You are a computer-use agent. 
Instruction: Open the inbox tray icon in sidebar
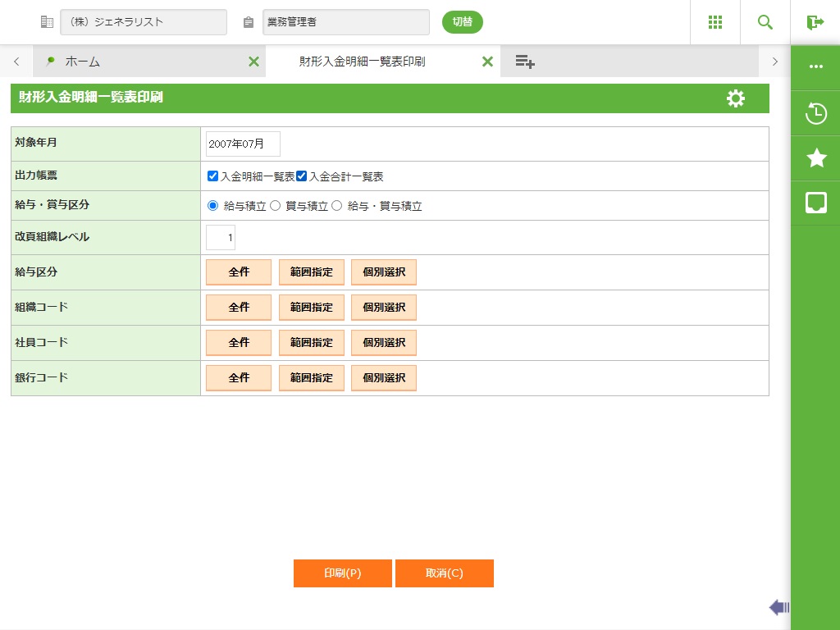816,203
